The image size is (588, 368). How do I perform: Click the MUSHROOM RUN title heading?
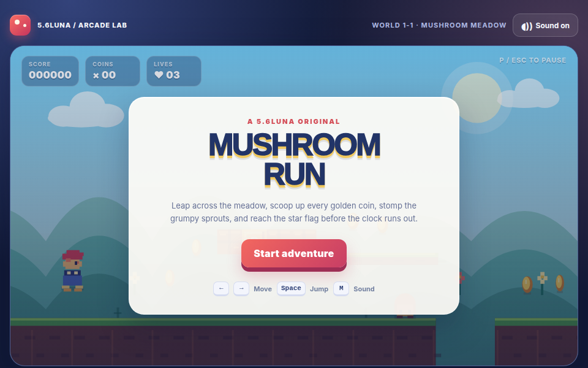(x=295, y=159)
